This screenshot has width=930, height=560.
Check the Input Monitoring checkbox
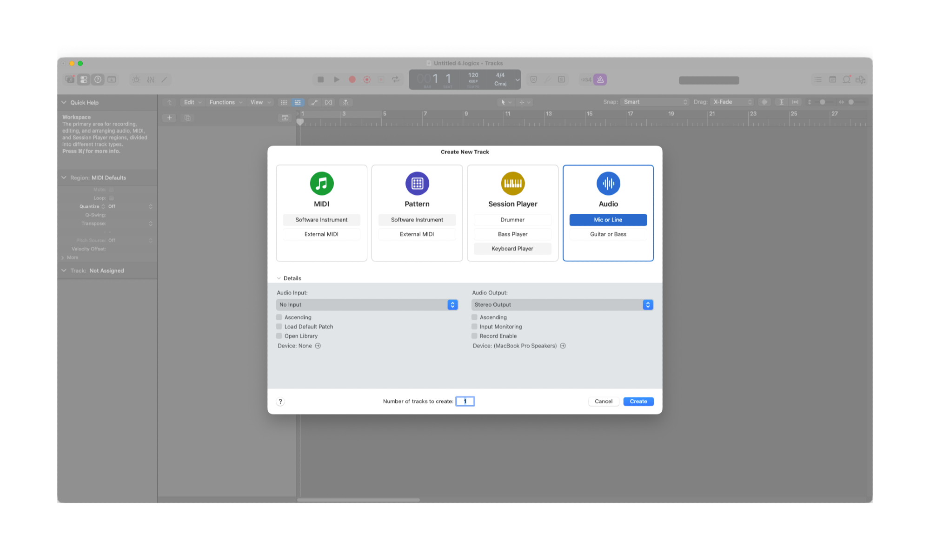[475, 327]
